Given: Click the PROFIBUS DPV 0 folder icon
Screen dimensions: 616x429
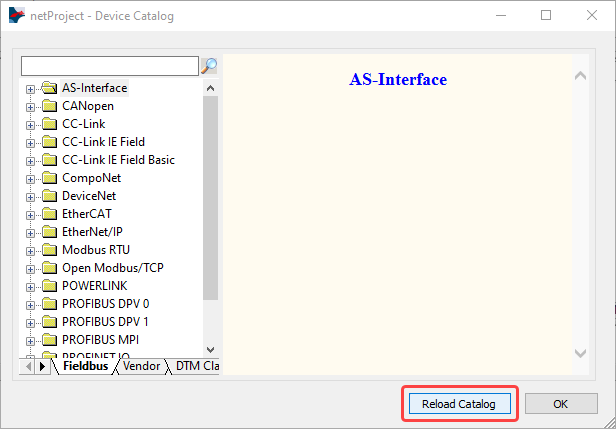Looking at the screenshot, I should 49,304.
